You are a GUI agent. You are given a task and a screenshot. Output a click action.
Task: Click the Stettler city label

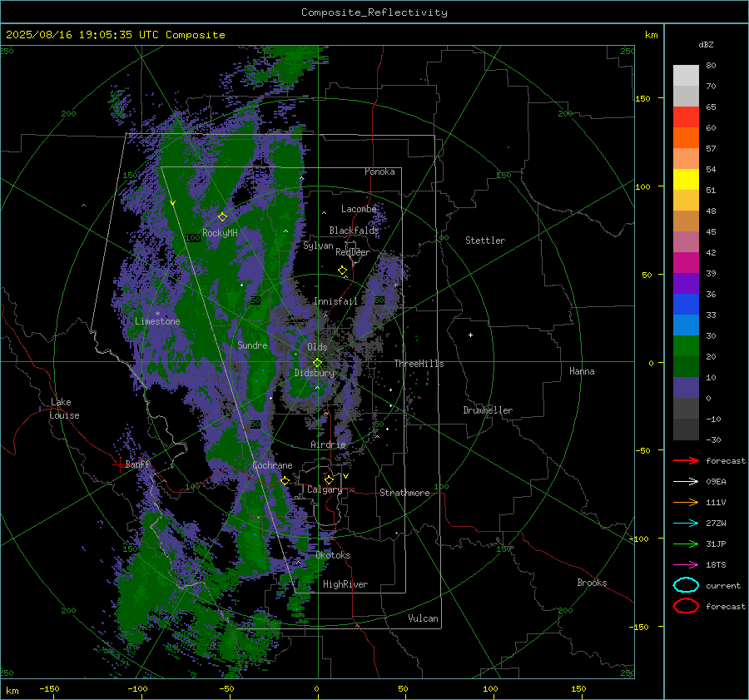coord(485,241)
